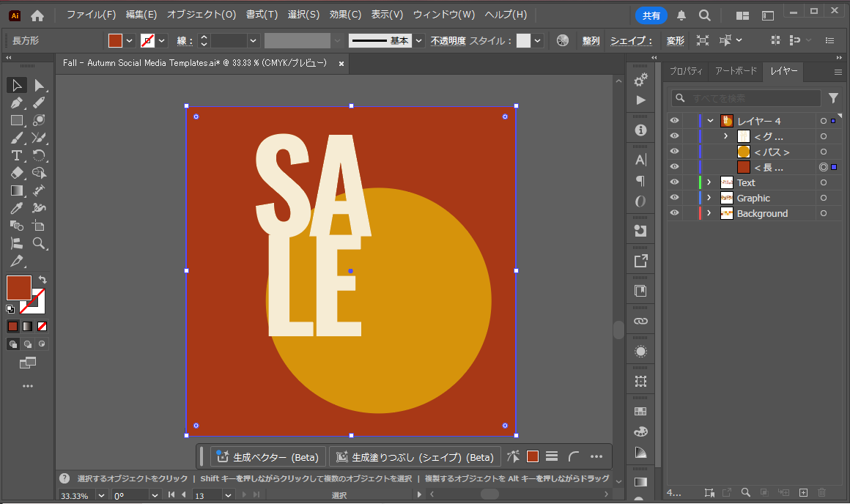
Task: Open the stroke weight dropdown
Action: pyautogui.click(x=253, y=40)
